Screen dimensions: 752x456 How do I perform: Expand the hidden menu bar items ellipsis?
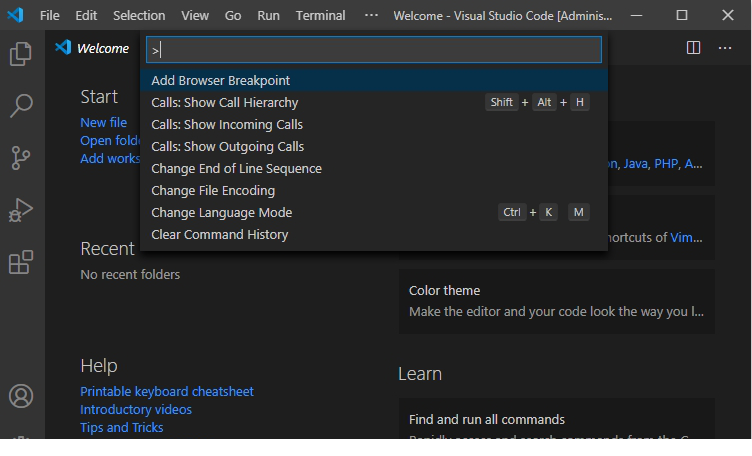coord(371,15)
